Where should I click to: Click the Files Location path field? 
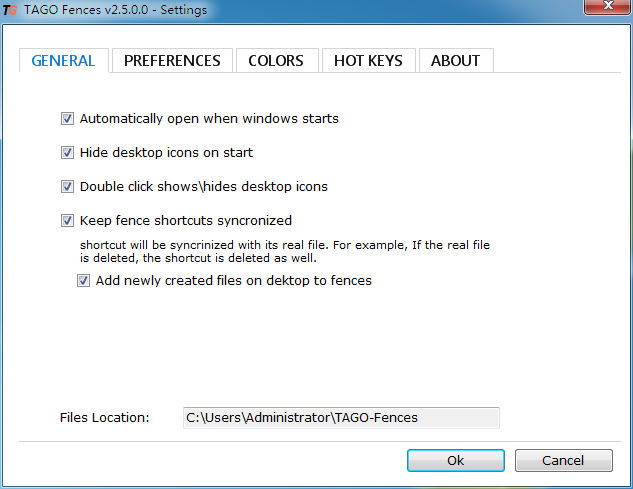point(341,418)
